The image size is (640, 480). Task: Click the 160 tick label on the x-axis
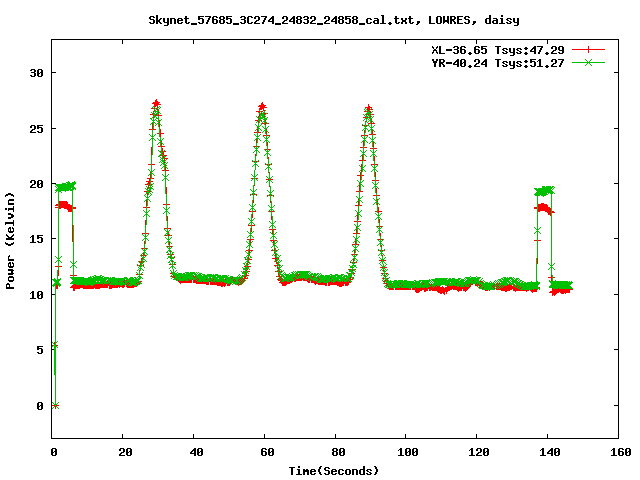(x=618, y=452)
